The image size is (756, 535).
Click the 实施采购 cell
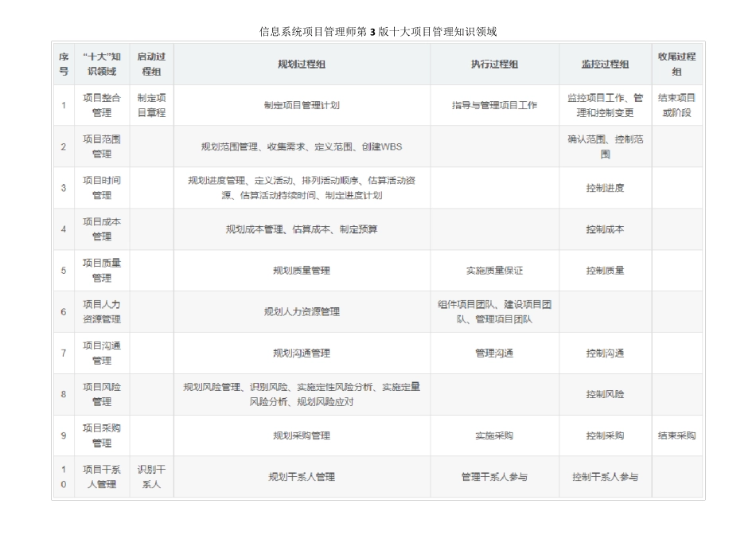coord(495,435)
